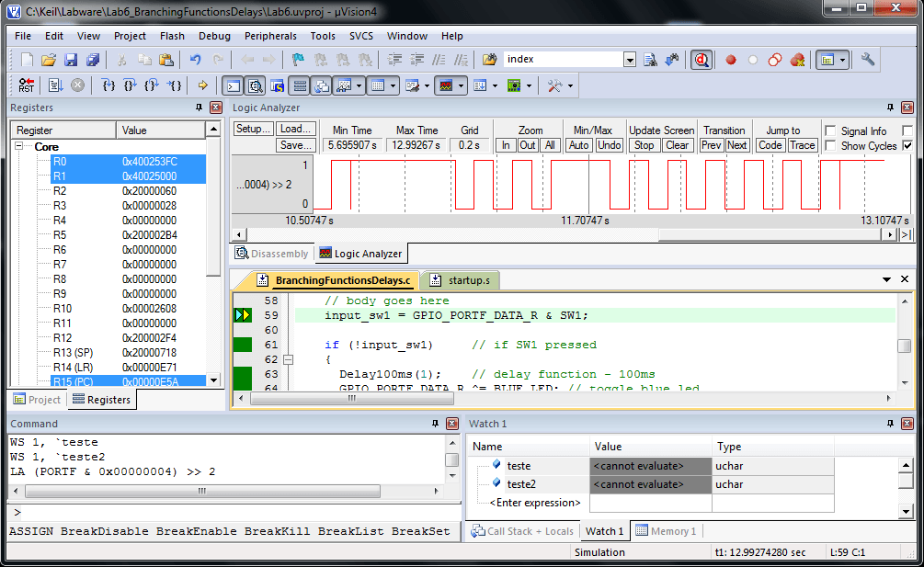Toggle the Start/Stop Debug Session icon

coord(702,60)
